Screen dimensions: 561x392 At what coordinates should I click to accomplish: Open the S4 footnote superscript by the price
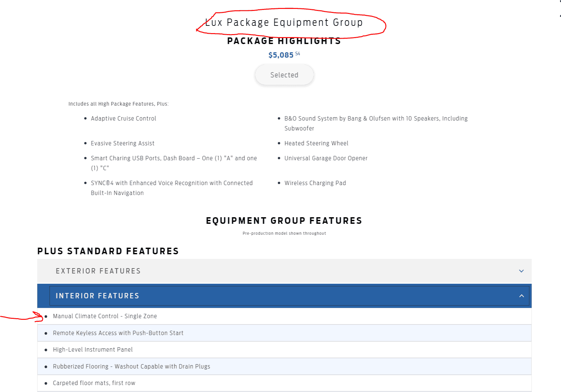tap(298, 53)
